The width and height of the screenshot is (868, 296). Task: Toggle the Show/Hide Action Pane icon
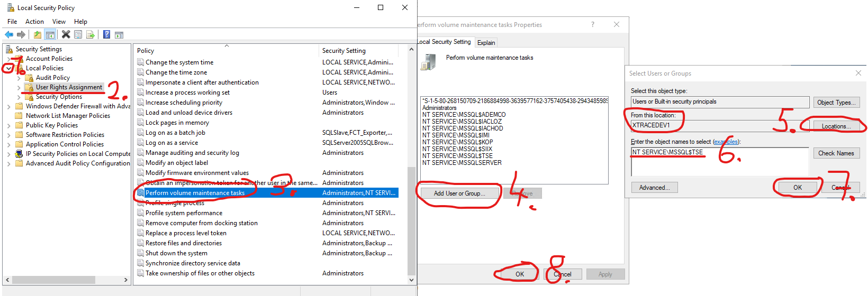(119, 34)
